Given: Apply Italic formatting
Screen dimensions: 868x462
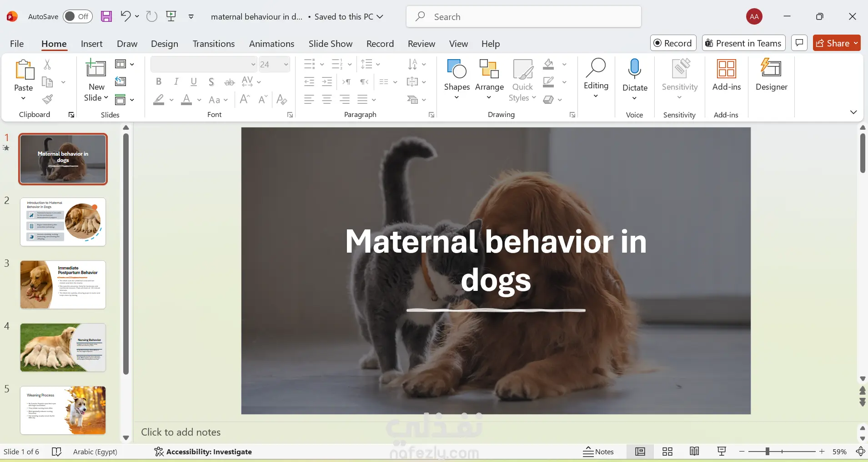Looking at the screenshot, I should (176, 81).
